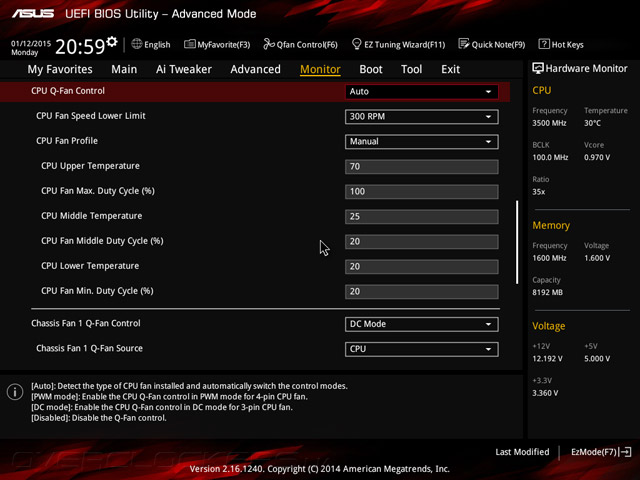The image size is (640, 480).
Task: Click the CPU temperature 30°C reading
Action: click(x=592, y=123)
